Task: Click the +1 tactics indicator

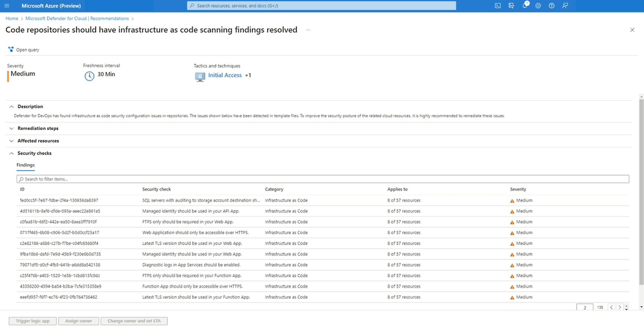Action: click(x=248, y=75)
